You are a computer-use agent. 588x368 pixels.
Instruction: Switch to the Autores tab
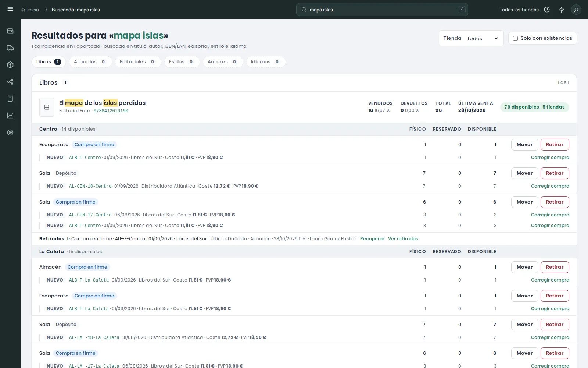pyautogui.click(x=223, y=62)
